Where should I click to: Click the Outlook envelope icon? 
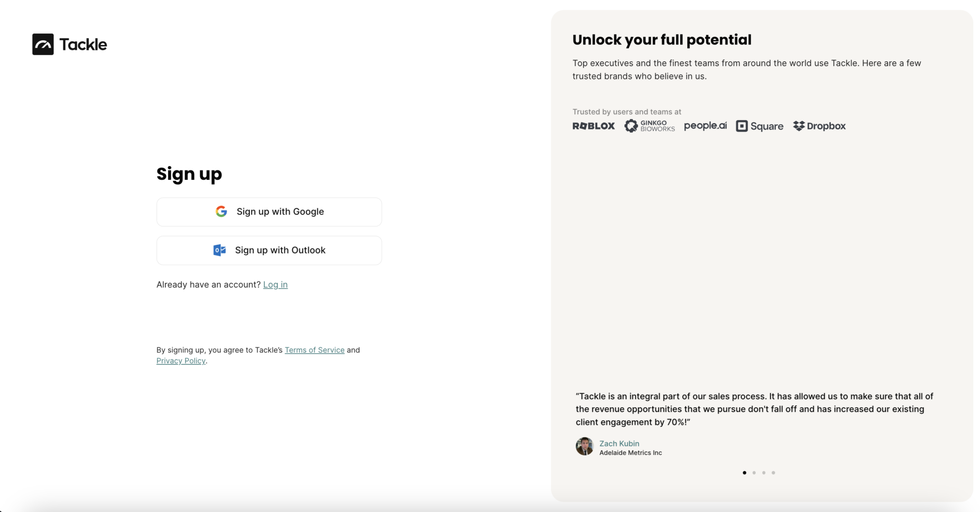tap(219, 250)
